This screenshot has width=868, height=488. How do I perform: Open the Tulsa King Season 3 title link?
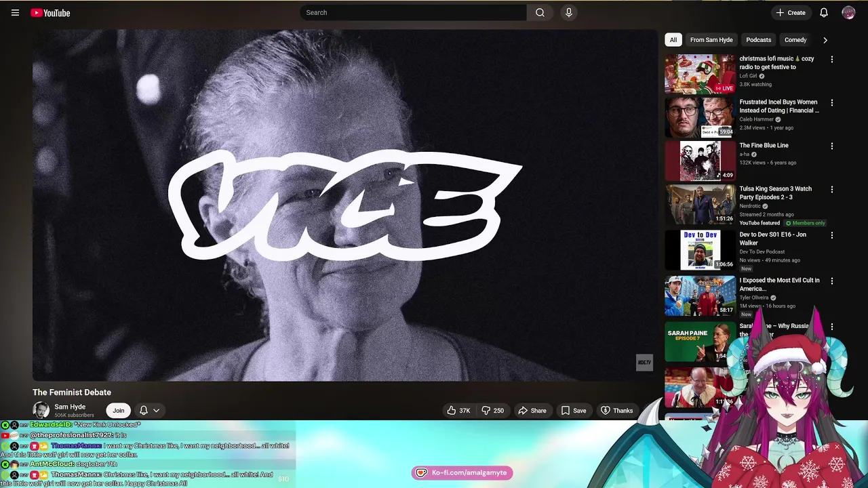click(775, 193)
